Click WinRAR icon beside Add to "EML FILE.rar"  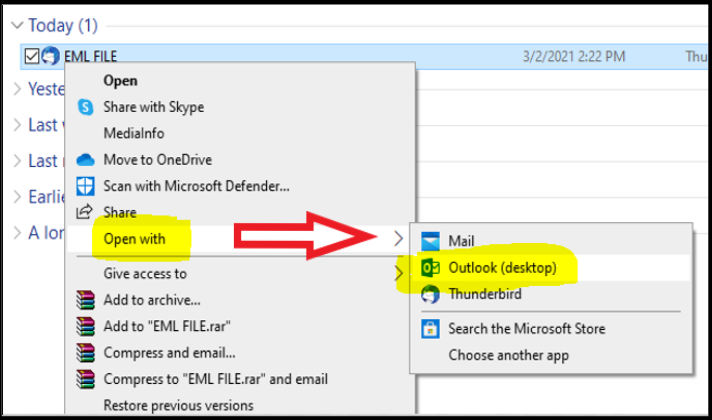(85, 326)
